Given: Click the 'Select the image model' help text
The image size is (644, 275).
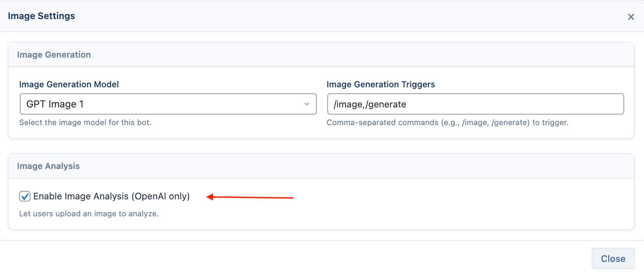Looking at the screenshot, I should pyautogui.click(x=85, y=122).
